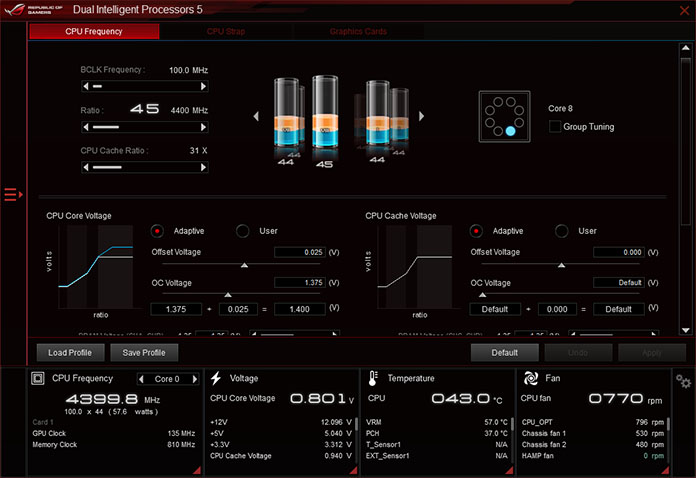696x478 pixels.
Task: Close the Dual Intelligent Processors window
Action: [x=684, y=10]
